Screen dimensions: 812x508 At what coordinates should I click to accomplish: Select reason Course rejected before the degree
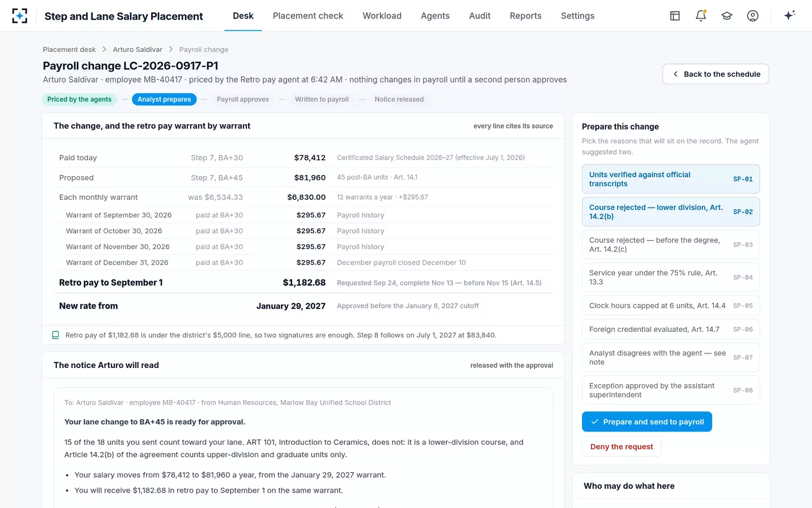pos(671,244)
